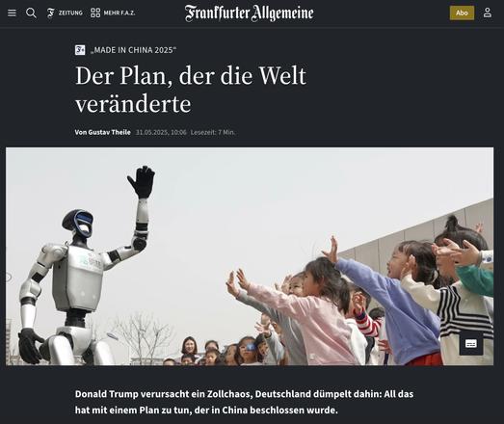
Task: Click the yellow Abo subscription button
Action: click(462, 13)
